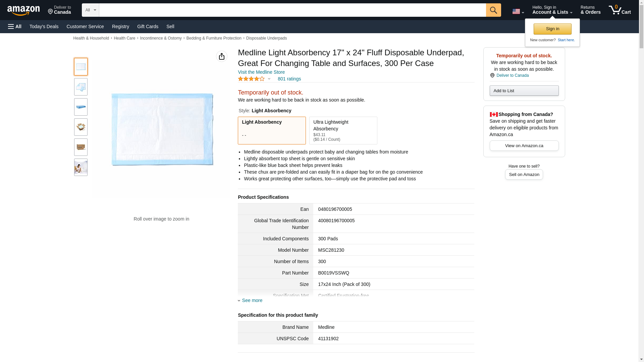
Task: Expand See more product specifications
Action: [x=252, y=300]
